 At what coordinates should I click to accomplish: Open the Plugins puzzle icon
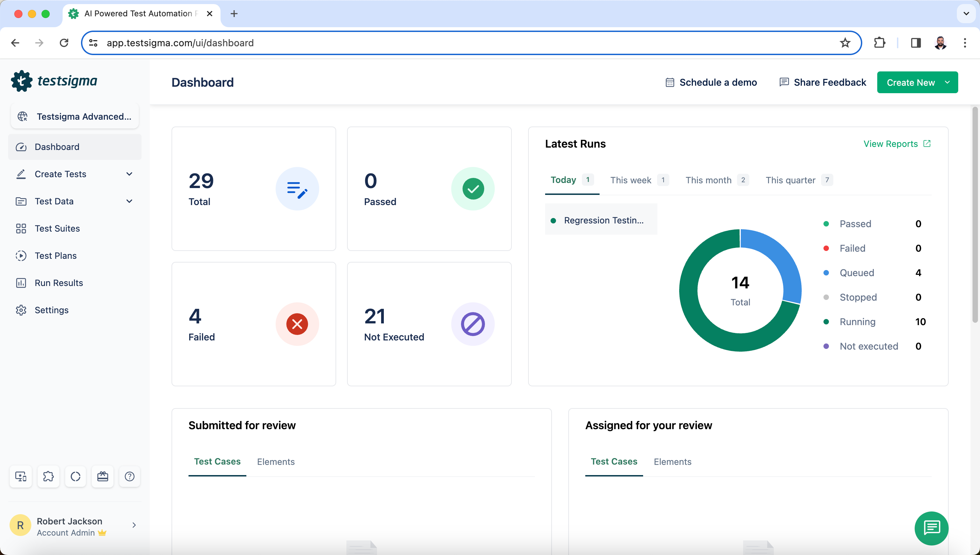[x=48, y=476]
